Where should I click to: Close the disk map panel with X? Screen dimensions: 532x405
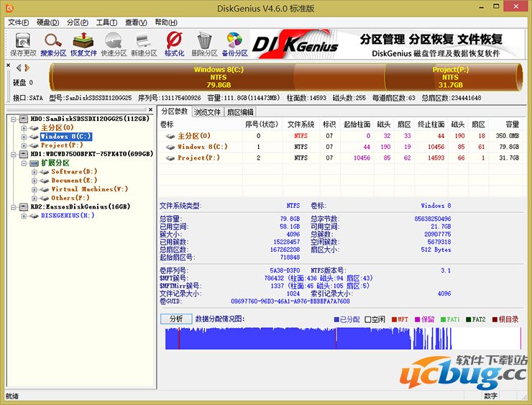click(8, 65)
